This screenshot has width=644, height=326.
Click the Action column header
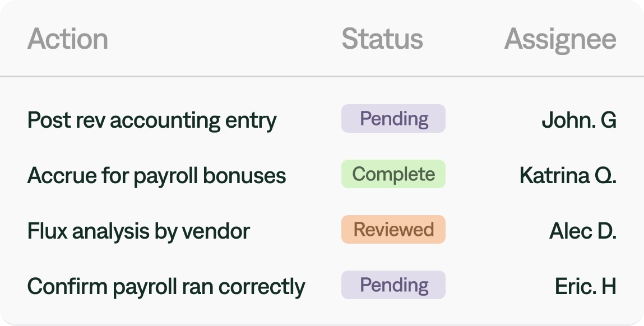pos(68,39)
